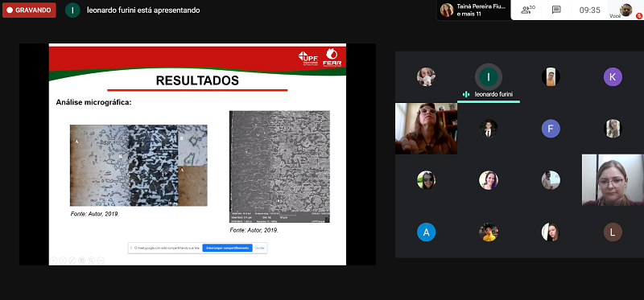Select the pen tool in slide controls

click(72, 261)
